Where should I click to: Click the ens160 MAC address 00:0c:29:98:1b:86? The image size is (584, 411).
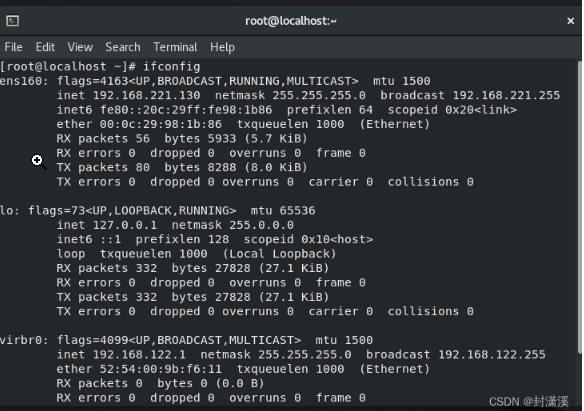tap(161, 124)
